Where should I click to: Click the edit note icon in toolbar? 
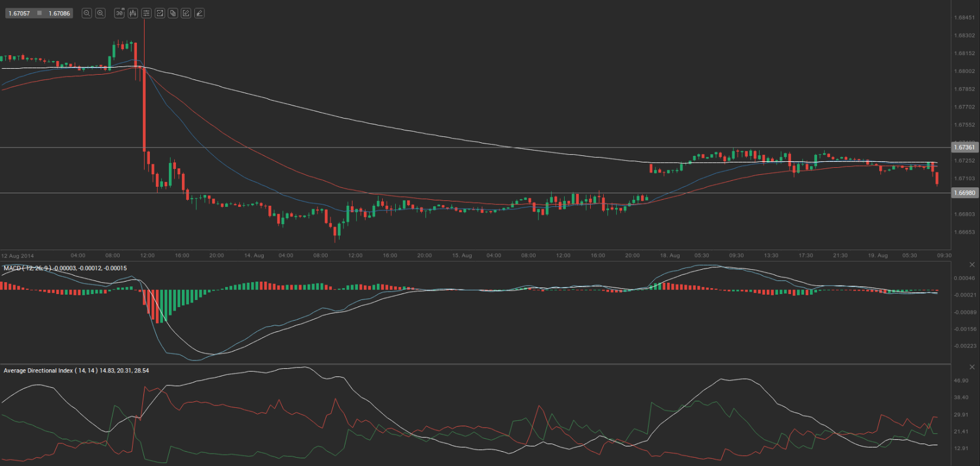[186, 13]
